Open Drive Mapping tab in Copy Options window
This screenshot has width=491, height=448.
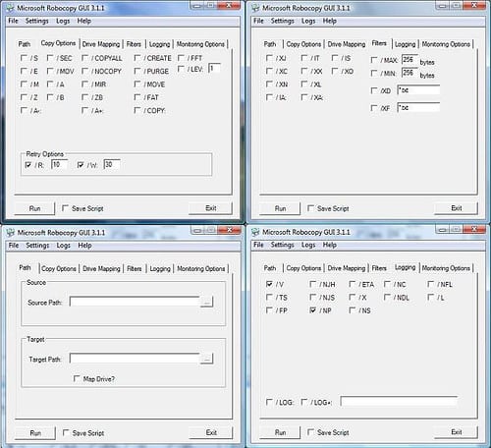[x=101, y=44]
